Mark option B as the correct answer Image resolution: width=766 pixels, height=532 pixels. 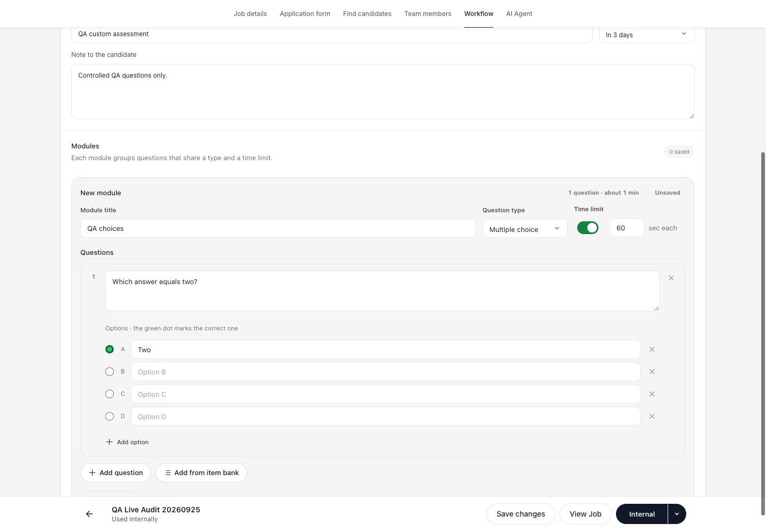tap(110, 372)
